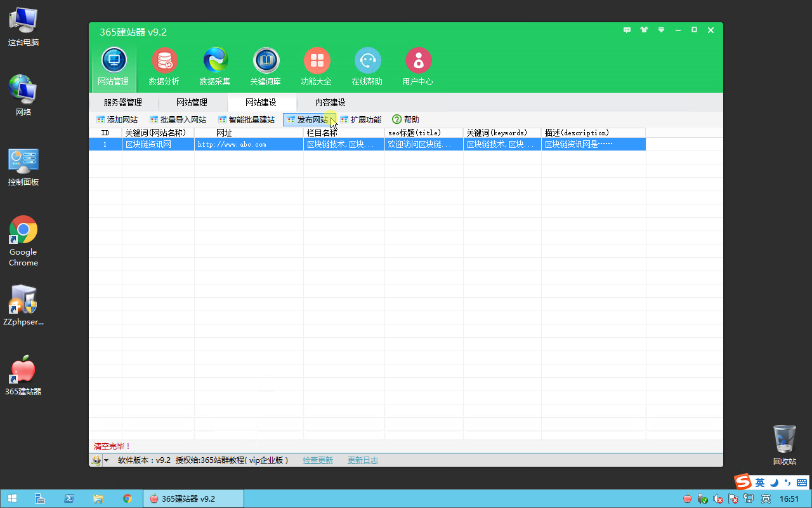
Task: Open the 在线帮助 headset icon
Action: (x=367, y=67)
